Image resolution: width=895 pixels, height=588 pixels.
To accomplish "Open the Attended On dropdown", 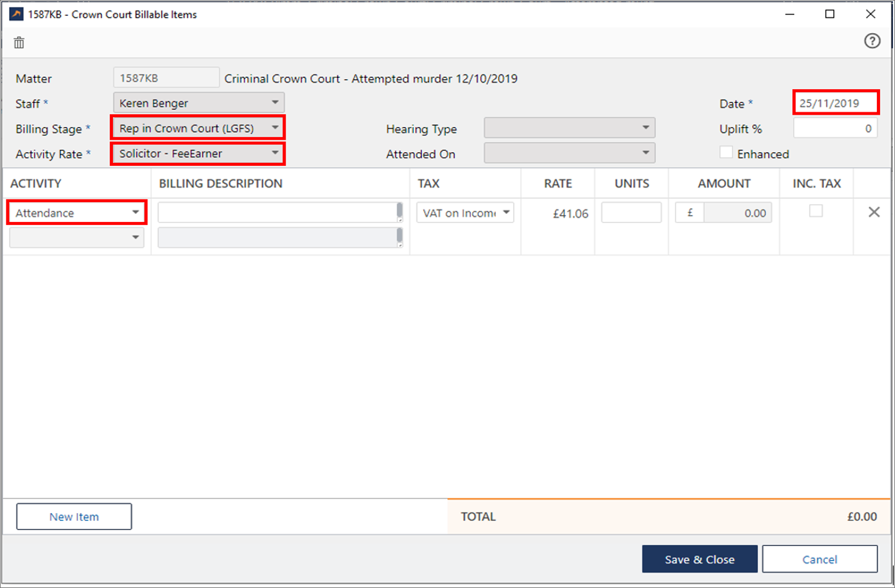I will (x=569, y=153).
